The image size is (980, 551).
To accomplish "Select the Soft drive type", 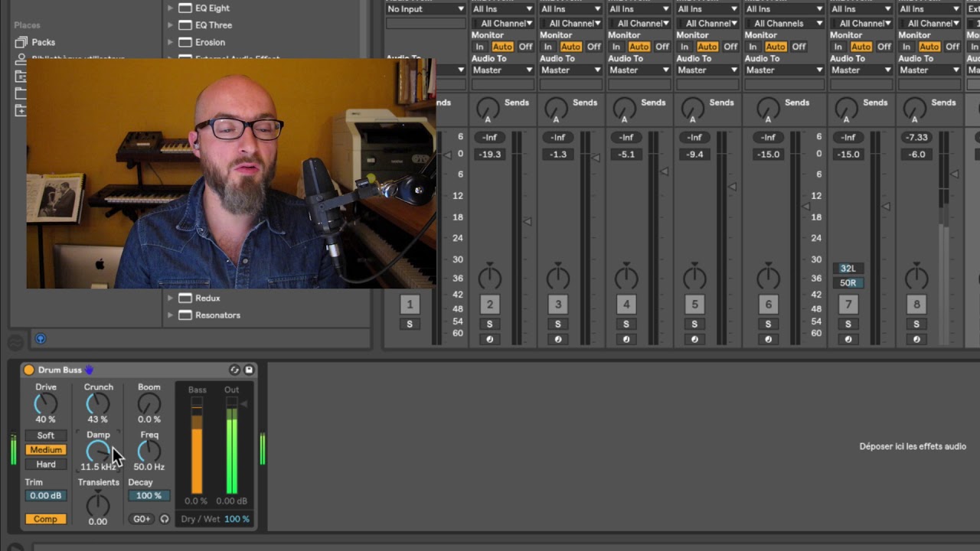I will [x=46, y=435].
